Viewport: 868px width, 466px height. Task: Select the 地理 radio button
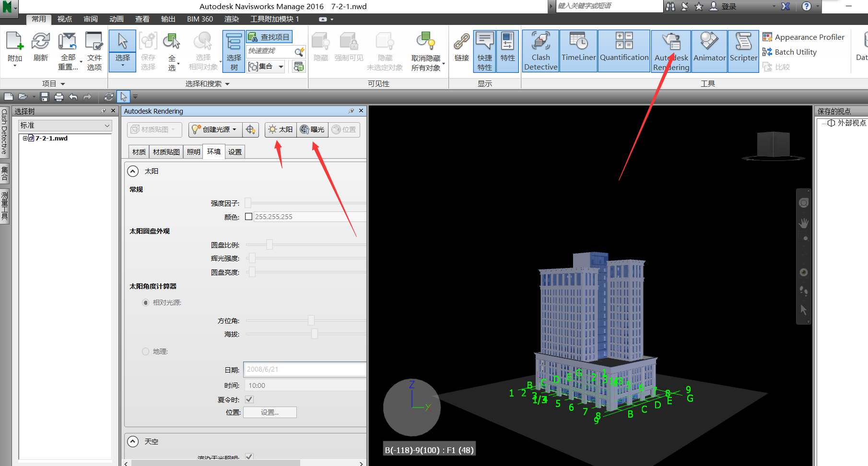click(146, 351)
